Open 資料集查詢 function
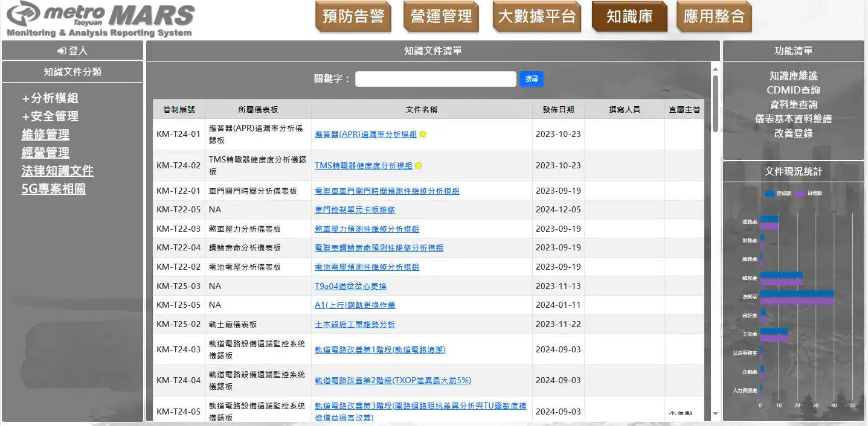The height and width of the screenshot is (426, 868). pos(793,105)
